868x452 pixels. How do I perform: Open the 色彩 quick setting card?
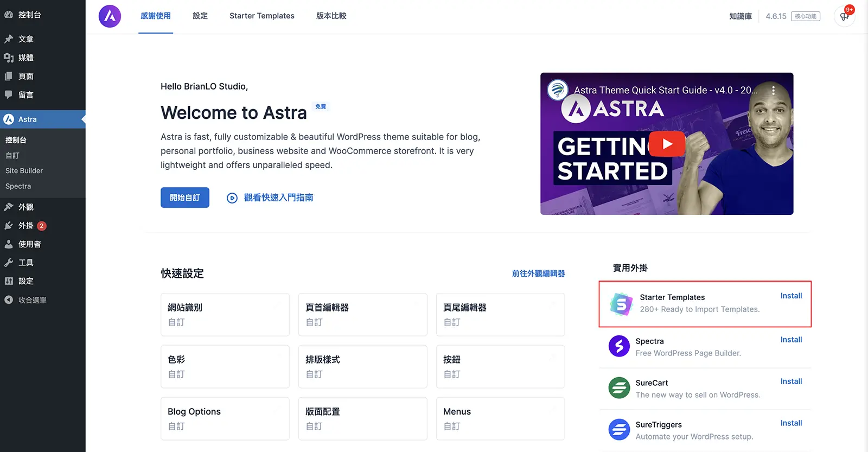(x=225, y=367)
